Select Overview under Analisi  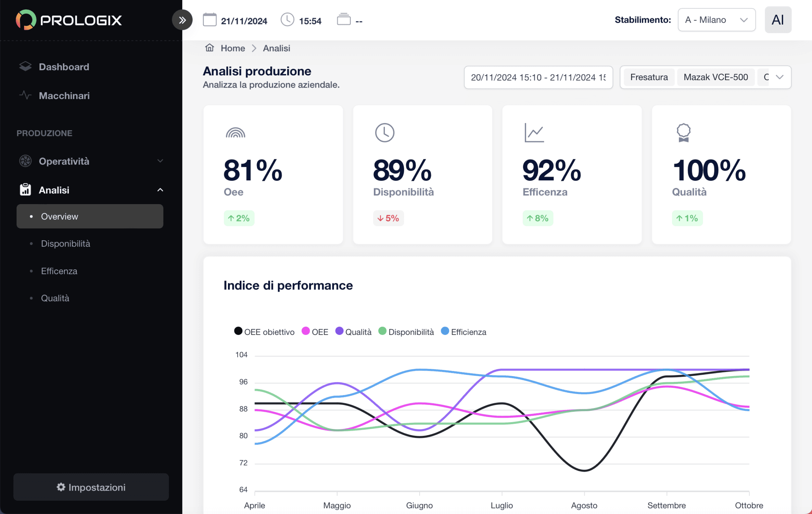pos(90,216)
